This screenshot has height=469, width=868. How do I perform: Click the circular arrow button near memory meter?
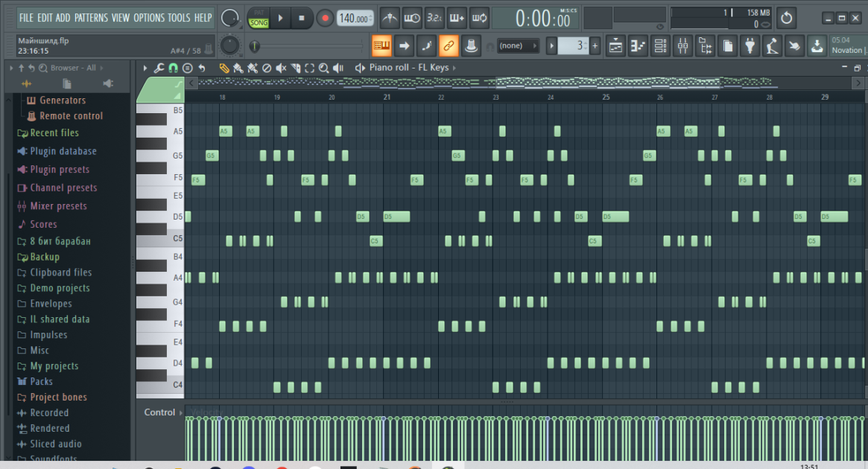click(x=786, y=19)
